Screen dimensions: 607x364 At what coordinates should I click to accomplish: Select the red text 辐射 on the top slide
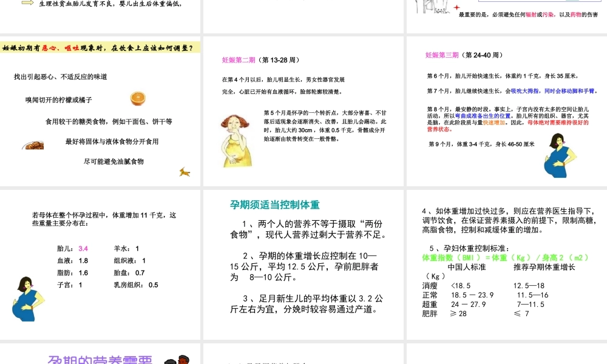click(x=531, y=15)
